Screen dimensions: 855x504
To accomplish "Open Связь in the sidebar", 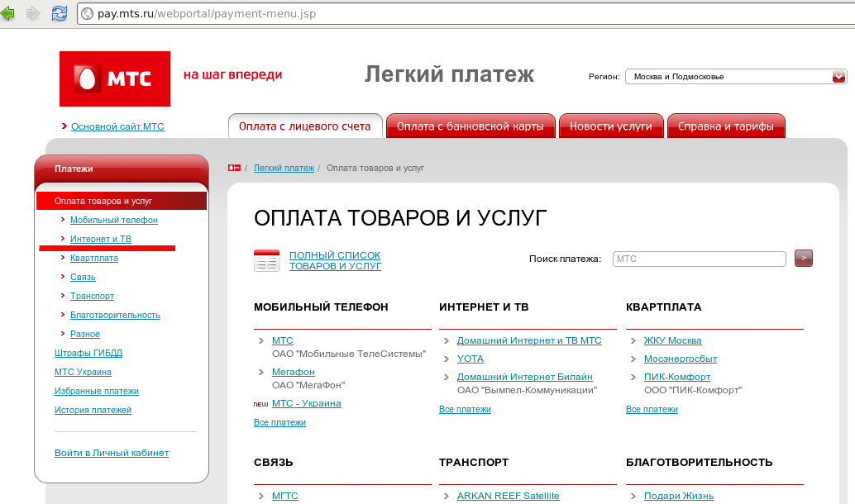I will click(83, 278).
